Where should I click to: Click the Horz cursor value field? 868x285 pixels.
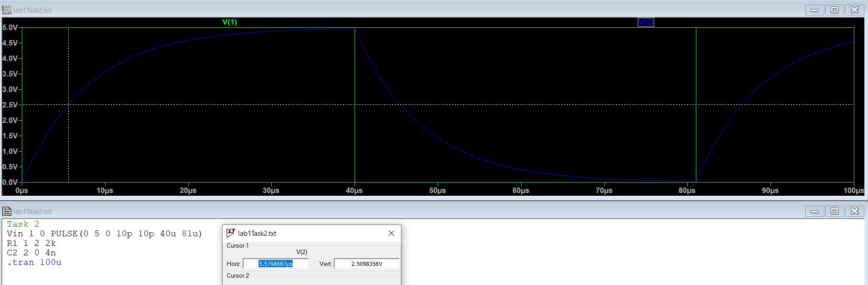[275, 264]
